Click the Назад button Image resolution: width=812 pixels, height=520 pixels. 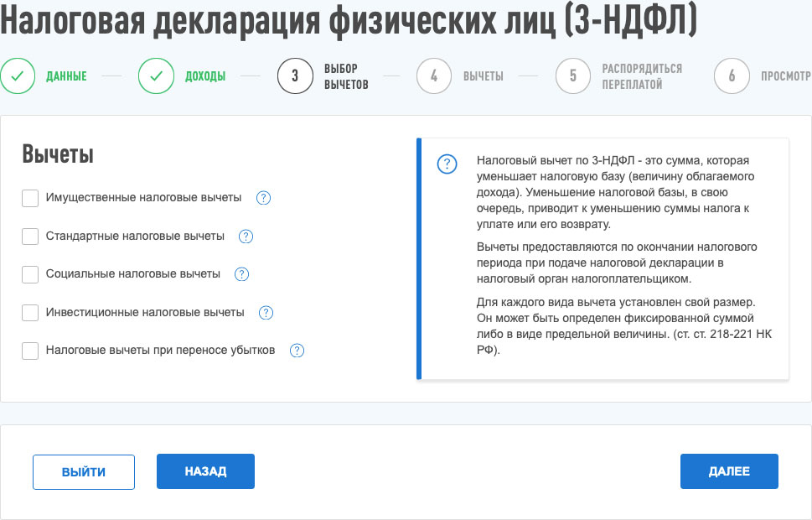point(205,471)
